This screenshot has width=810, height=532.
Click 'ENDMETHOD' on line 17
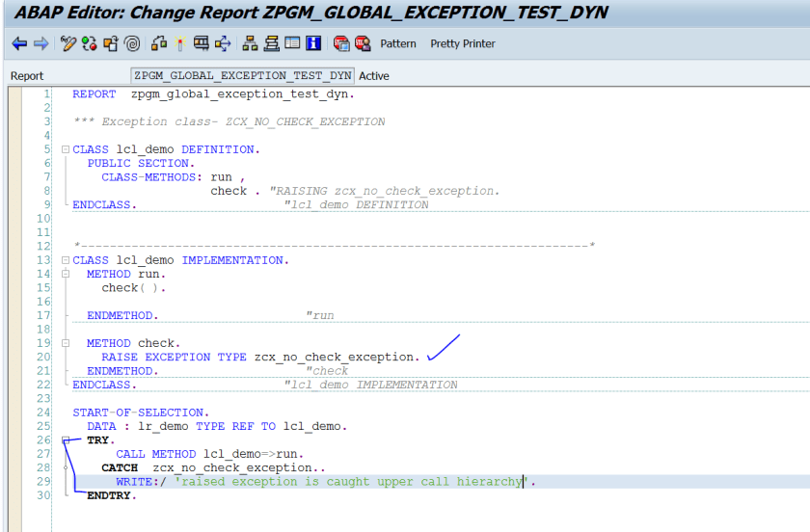point(120,315)
